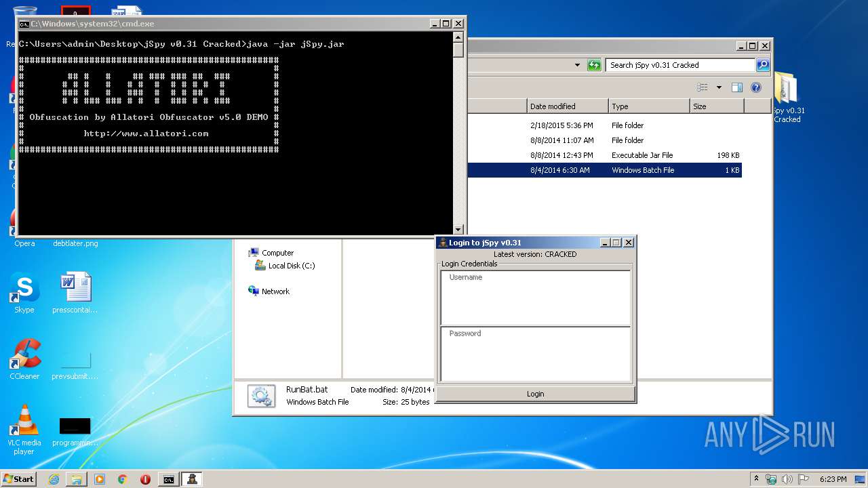Click the Opera desktop shortcut label
868x488 pixels.
click(24, 243)
